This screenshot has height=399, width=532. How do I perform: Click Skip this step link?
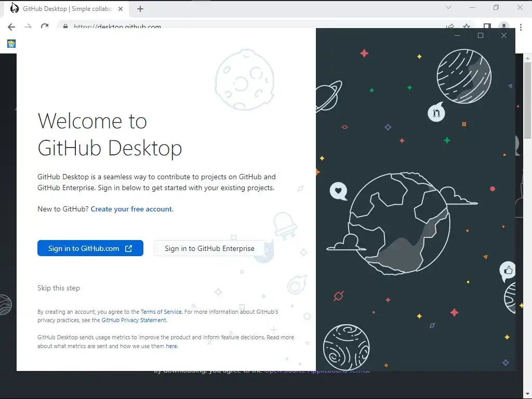(x=59, y=288)
